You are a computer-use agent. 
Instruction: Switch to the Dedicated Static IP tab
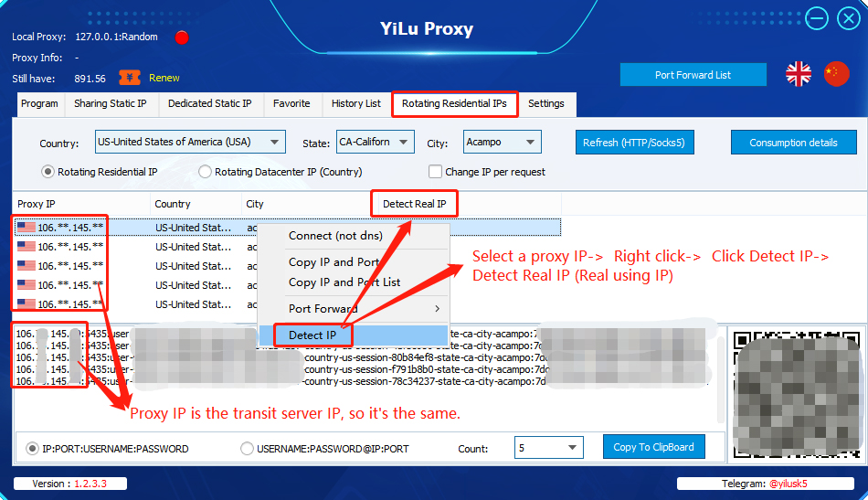click(x=210, y=103)
